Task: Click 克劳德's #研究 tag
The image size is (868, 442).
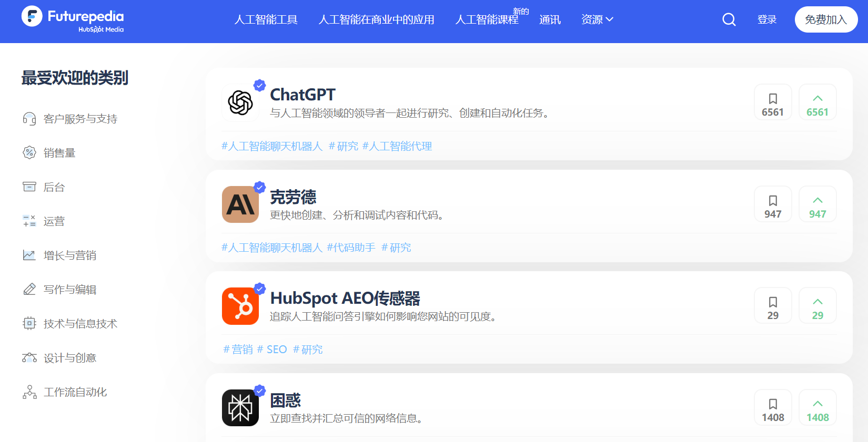Action: click(x=396, y=248)
